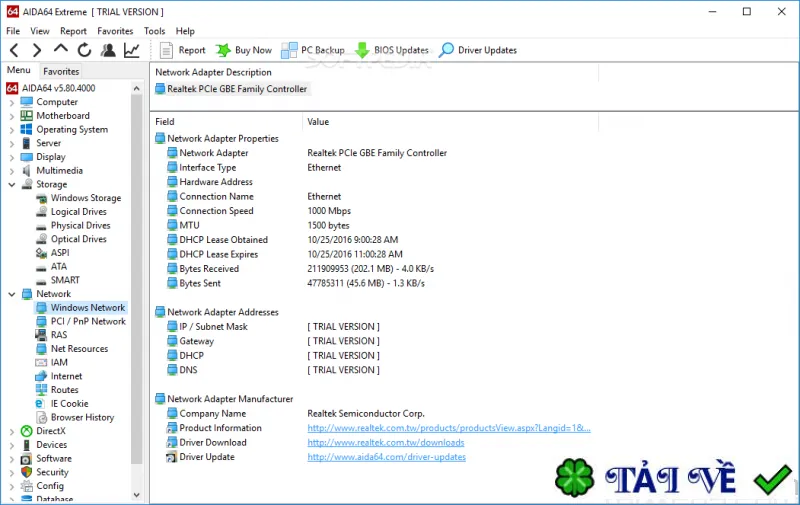
Task: Click the Refresh toolbar icon
Action: tap(84, 50)
